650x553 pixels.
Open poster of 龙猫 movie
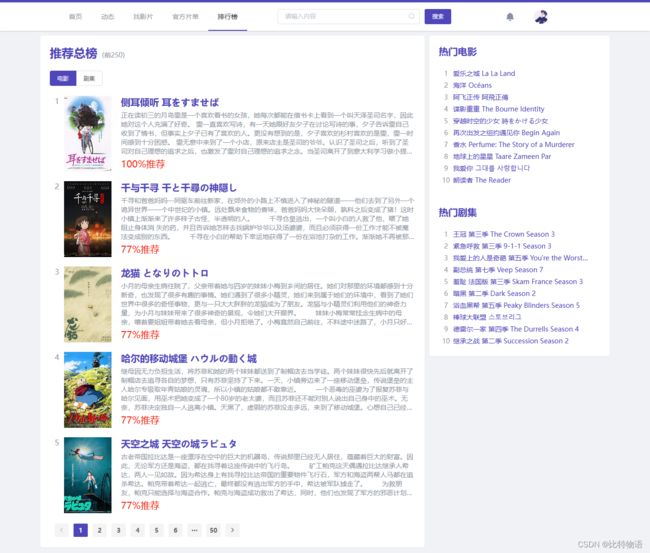pos(87,304)
